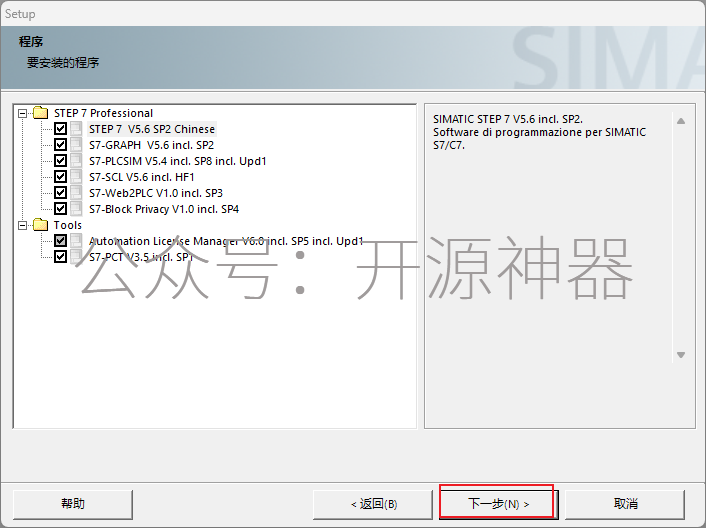Click package icon next to STEP 7 V5.6 SP2 Chinese
706x528 pixels.
[76, 129]
